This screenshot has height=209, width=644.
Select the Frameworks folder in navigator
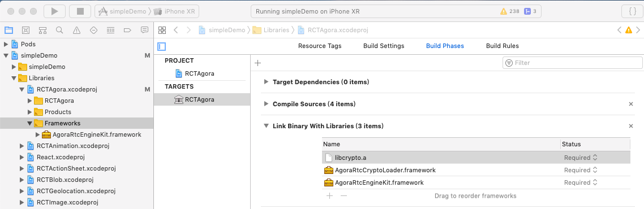point(77,123)
